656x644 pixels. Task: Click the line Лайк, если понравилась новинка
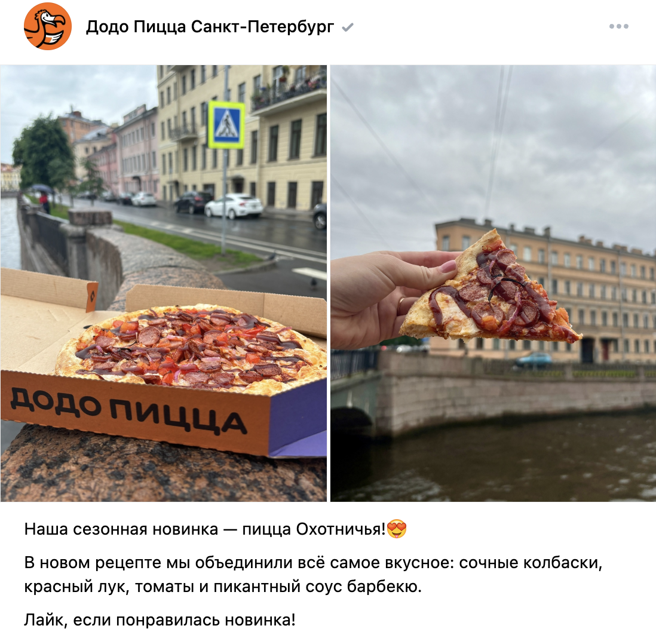tap(160, 620)
